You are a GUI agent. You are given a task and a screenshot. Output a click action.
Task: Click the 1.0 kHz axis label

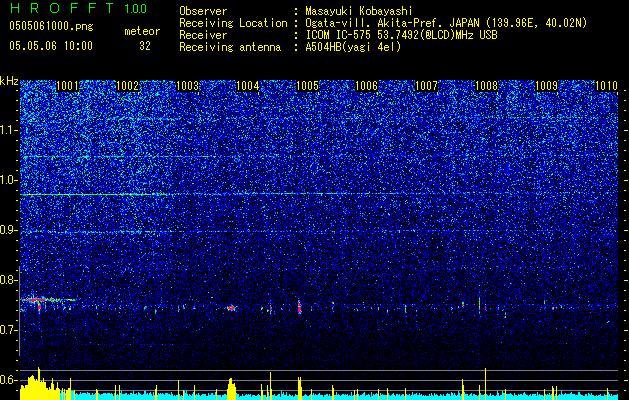click(9, 180)
